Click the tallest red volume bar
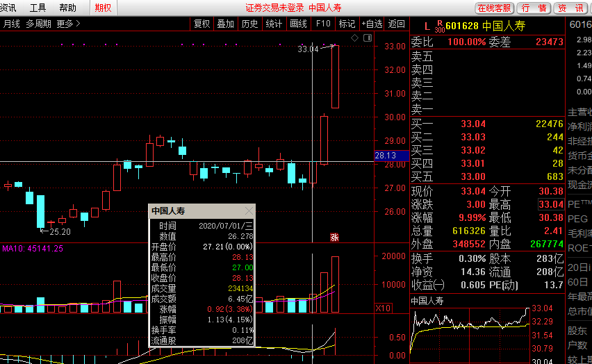 tap(336, 284)
